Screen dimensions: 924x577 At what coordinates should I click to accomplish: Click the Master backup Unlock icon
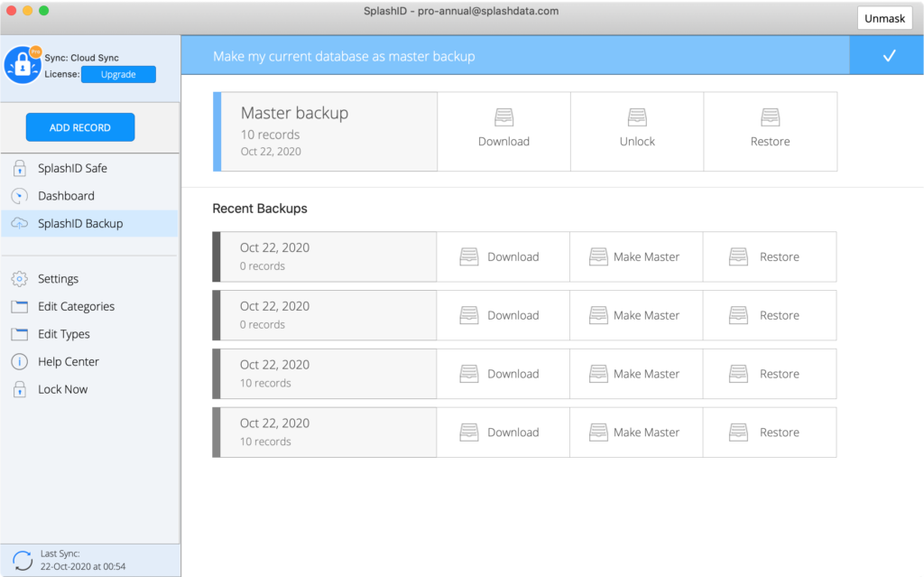coord(637,117)
